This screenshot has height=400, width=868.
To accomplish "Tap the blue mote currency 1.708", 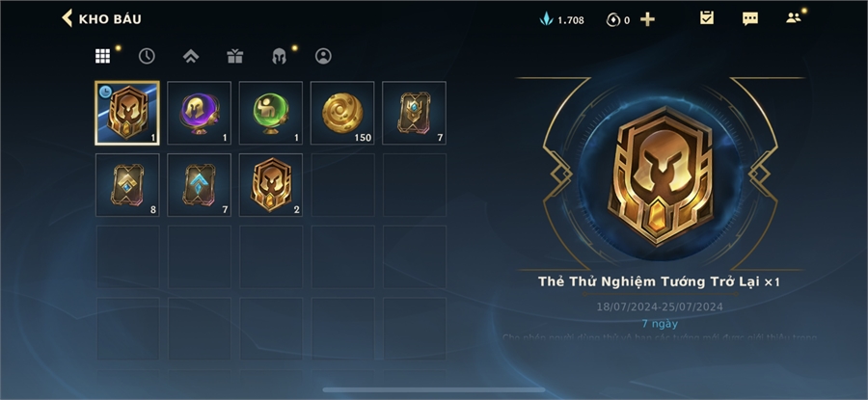I will [561, 20].
